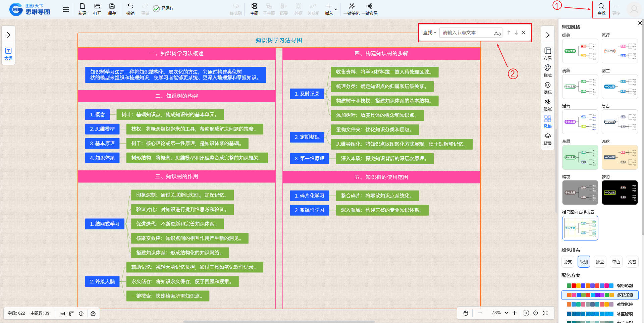Viewport: 644px width, 323px height.
Task: Expand the 插入 insert dropdown arrow
Action: pyautogui.click(x=336, y=9)
